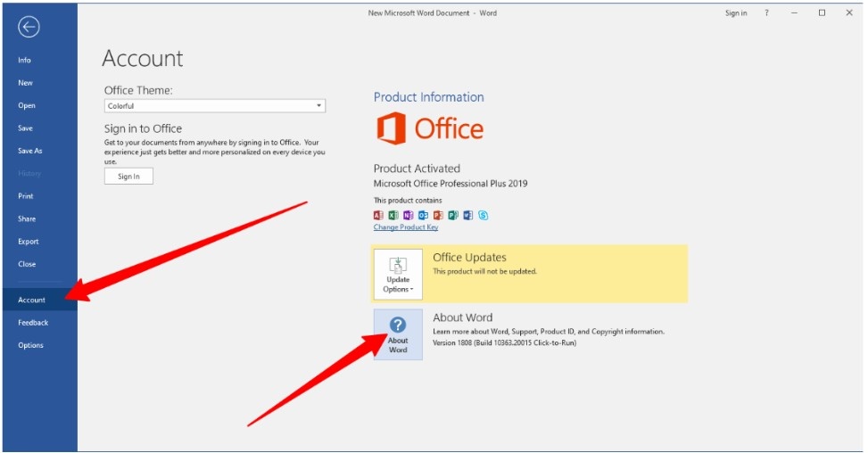Open the Print page

click(x=26, y=196)
